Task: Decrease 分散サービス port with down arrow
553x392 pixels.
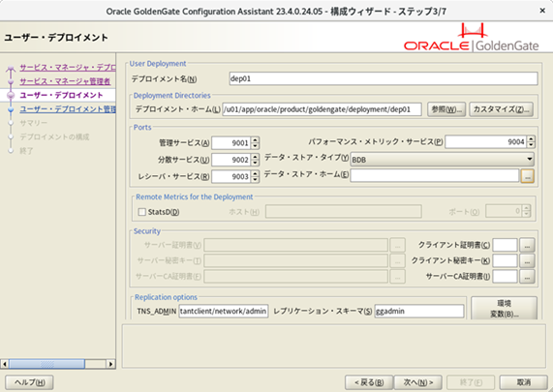Action: (x=256, y=163)
